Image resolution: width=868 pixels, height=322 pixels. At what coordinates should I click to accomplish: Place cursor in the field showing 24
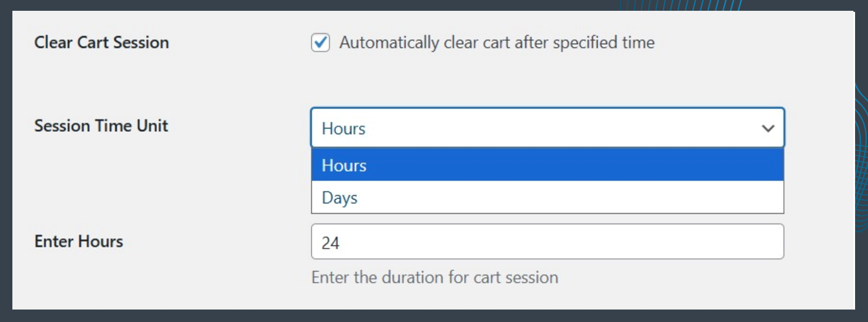pyautogui.click(x=547, y=241)
